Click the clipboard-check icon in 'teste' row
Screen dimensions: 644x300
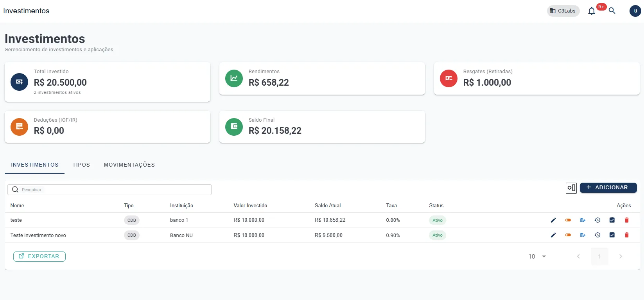click(x=612, y=220)
